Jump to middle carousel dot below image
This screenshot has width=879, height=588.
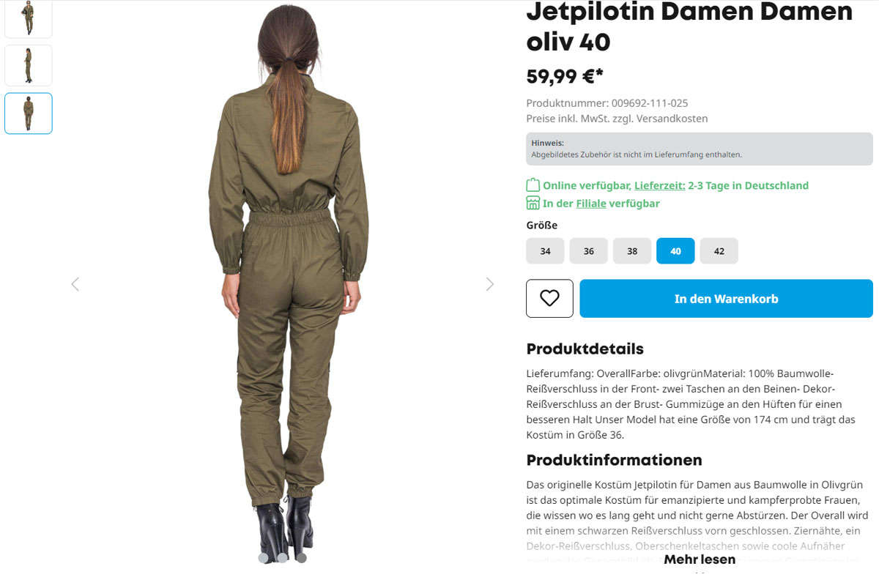(282, 557)
